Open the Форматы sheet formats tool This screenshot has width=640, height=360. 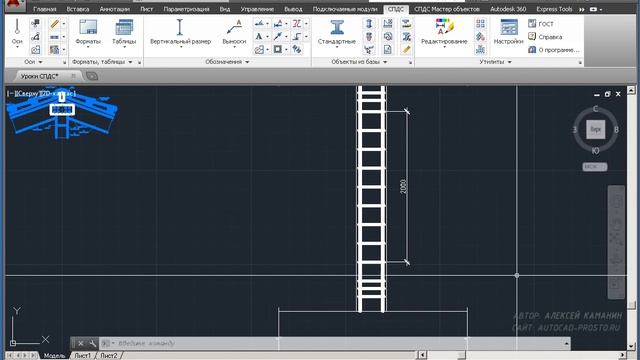[x=88, y=33]
